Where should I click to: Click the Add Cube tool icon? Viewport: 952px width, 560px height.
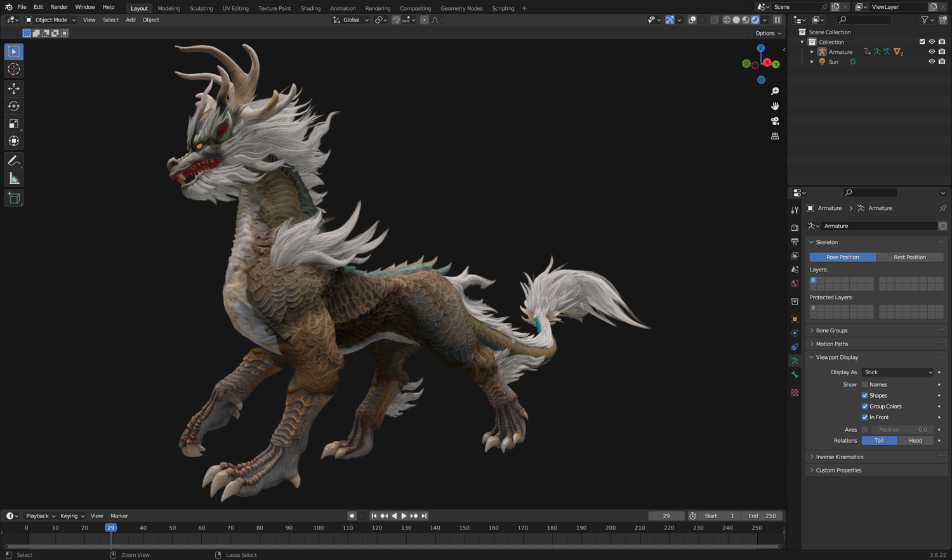[x=13, y=199]
